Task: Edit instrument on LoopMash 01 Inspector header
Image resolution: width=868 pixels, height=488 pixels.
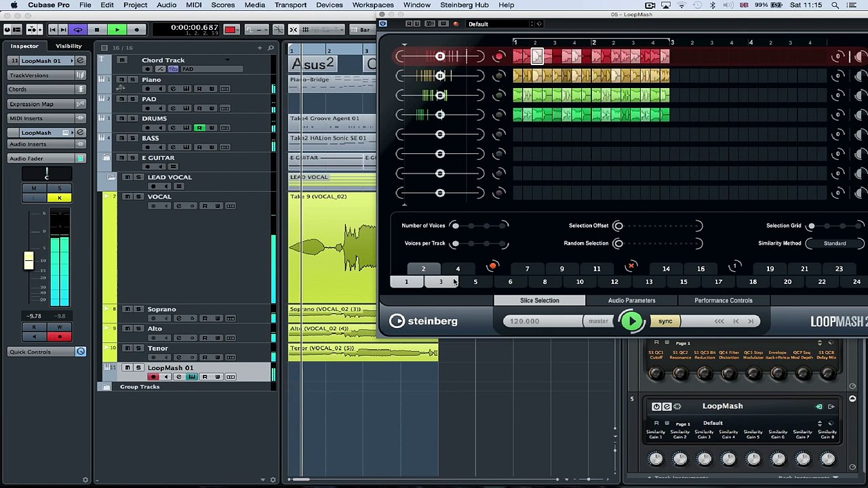Action: [80, 60]
